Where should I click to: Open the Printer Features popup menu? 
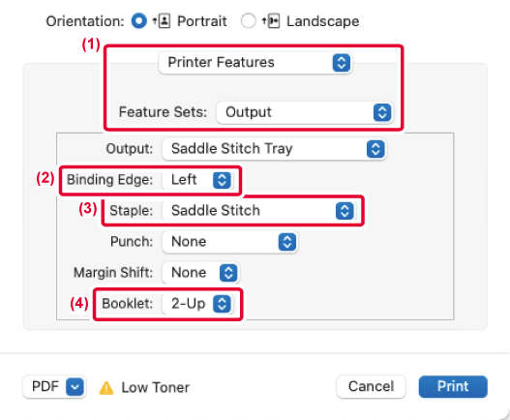(x=255, y=62)
